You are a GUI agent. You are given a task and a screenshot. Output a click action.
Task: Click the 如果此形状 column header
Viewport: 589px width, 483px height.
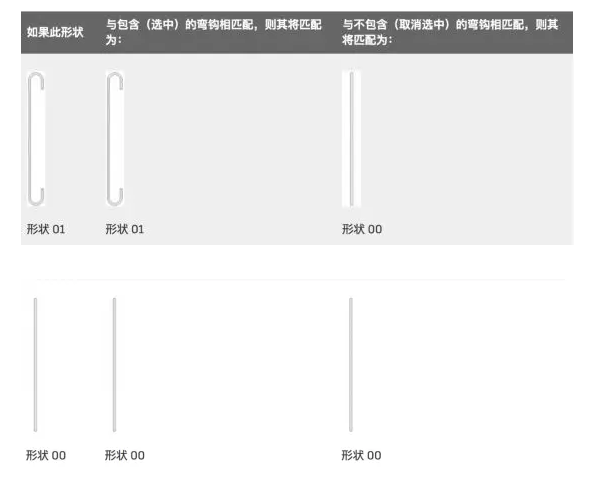click(55, 32)
